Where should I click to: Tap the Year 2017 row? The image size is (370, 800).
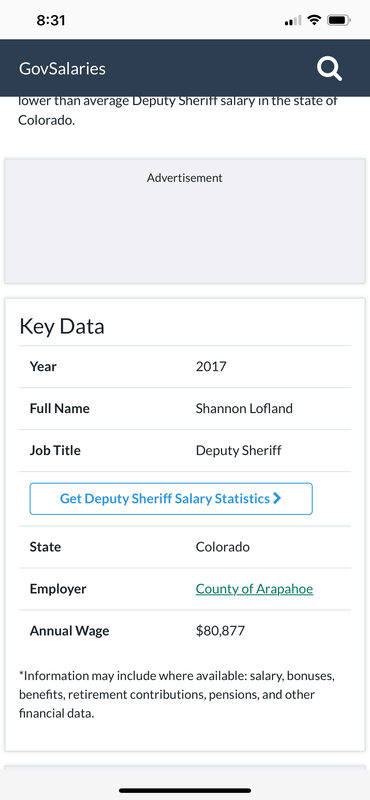[185, 366]
